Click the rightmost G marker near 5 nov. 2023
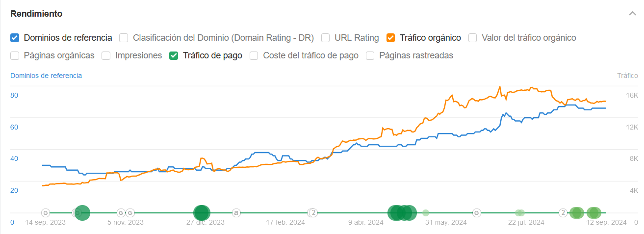The height and width of the screenshot is (234, 644). (130, 213)
